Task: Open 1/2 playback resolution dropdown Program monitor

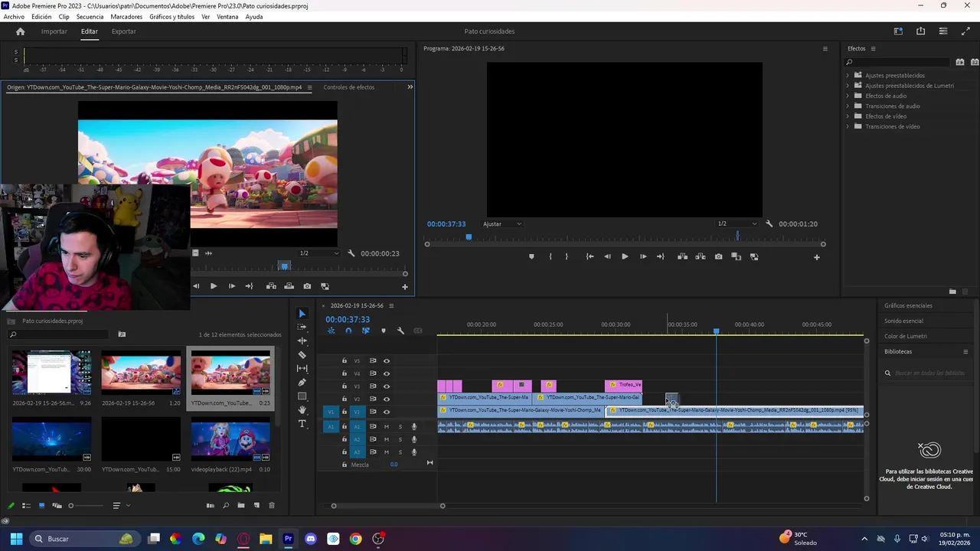Action: coord(737,223)
